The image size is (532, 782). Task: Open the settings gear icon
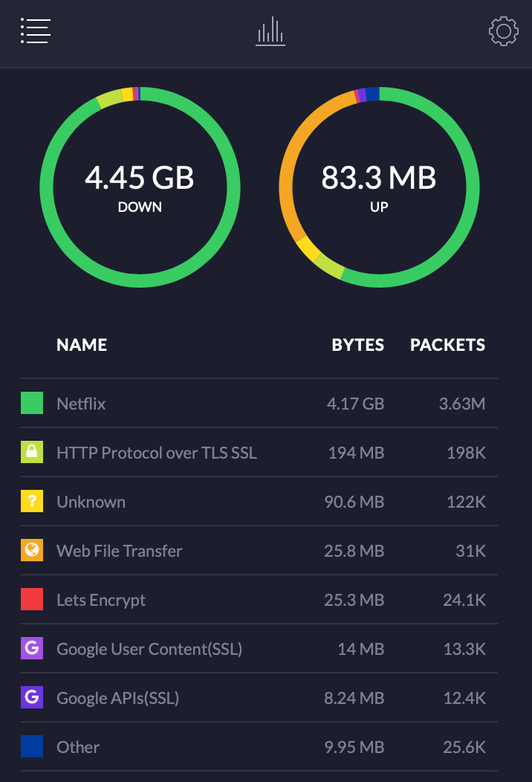(503, 31)
